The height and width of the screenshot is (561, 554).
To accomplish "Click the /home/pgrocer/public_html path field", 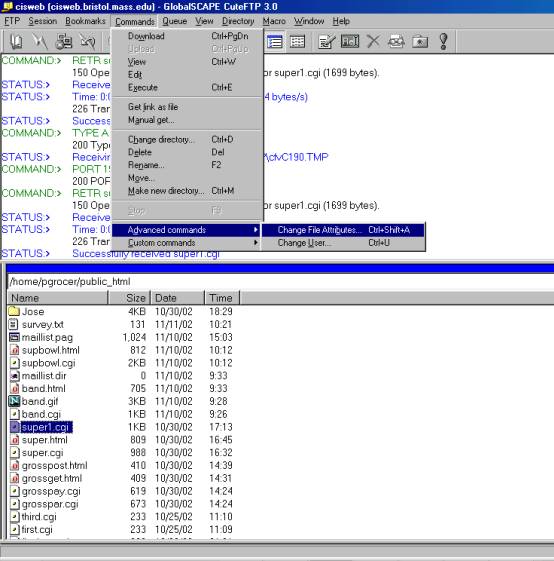I will click(280, 282).
